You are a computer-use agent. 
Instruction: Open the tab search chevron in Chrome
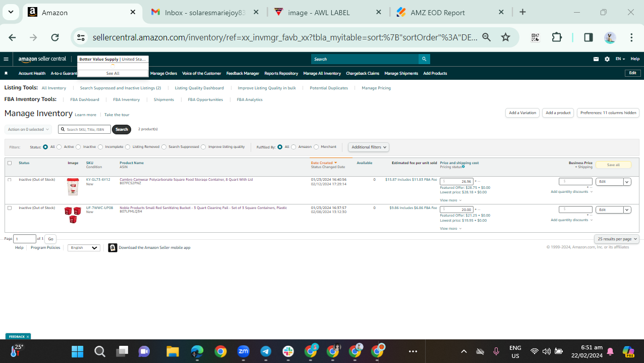(11, 12)
